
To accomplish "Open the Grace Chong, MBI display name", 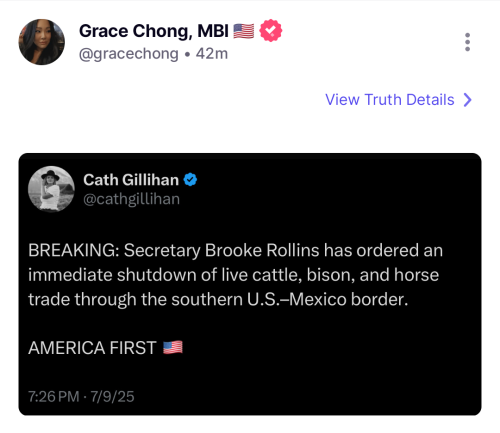I will pos(154,31).
